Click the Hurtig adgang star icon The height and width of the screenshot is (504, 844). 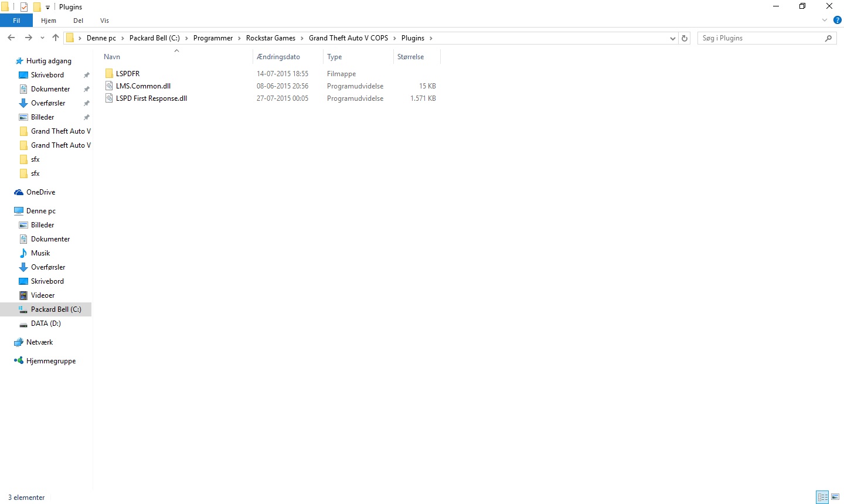[19, 61]
